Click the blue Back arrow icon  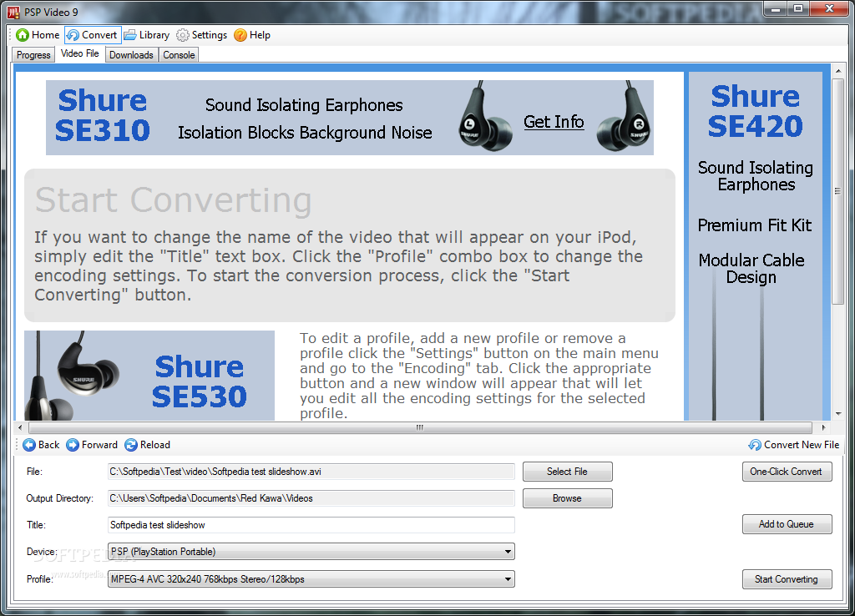pyautogui.click(x=29, y=445)
